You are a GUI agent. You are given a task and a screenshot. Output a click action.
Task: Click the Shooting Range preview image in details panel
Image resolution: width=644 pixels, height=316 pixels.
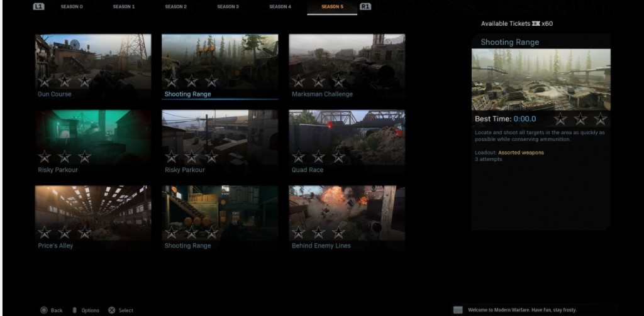coord(541,80)
